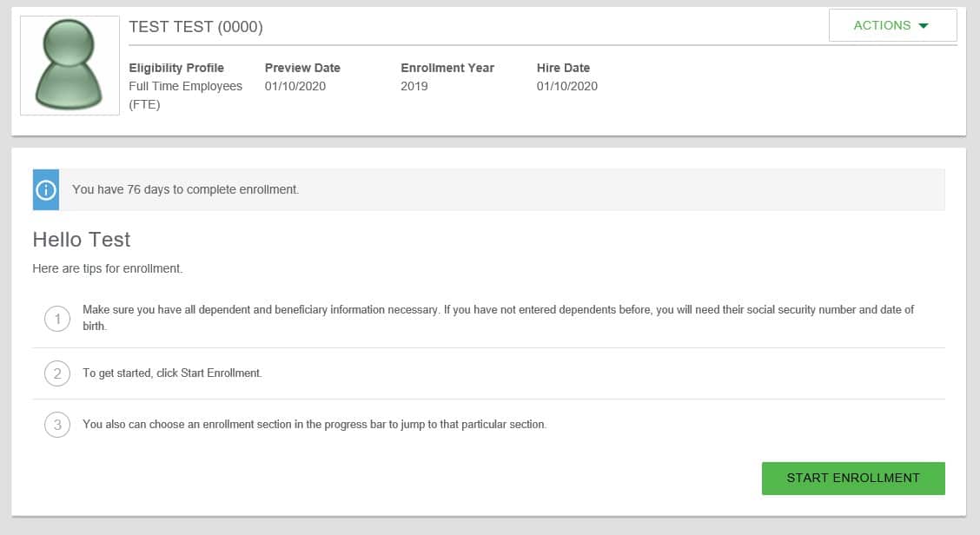The height and width of the screenshot is (535, 980).
Task: Click the Enrollment Year label
Action: pyautogui.click(x=447, y=68)
